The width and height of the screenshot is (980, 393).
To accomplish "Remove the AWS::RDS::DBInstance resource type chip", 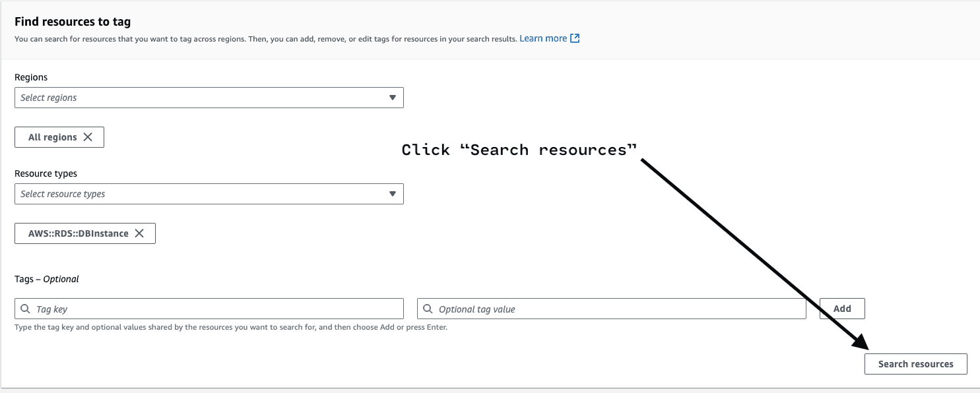I will pyautogui.click(x=139, y=233).
